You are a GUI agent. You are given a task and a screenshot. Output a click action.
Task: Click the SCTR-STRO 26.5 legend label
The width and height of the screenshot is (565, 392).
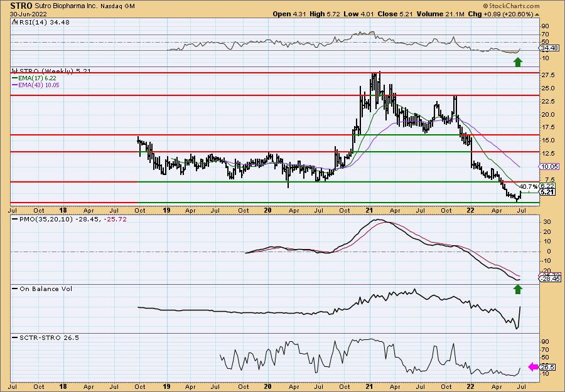tap(49, 337)
